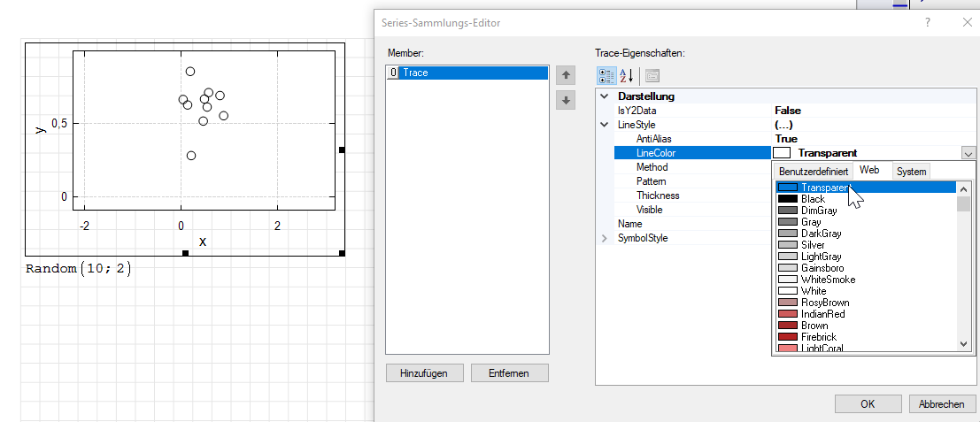Screen dimensions: 980x422
Task: Choose the Black color swatch
Action: click(813, 199)
